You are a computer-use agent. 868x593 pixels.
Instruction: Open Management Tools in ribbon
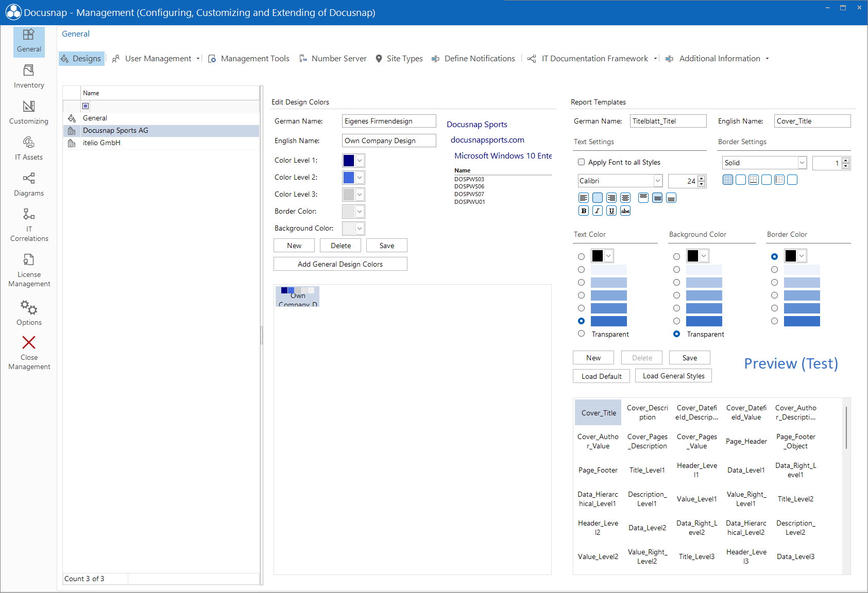(249, 59)
